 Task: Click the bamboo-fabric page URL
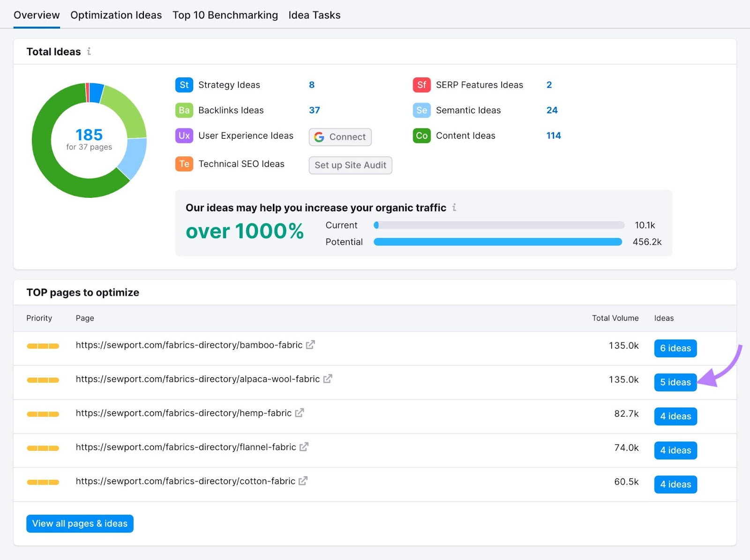click(189, 345)
